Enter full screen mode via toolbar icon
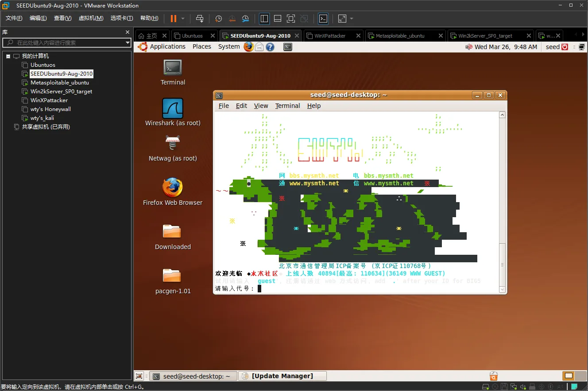The width and height of the screenshot is (588, 391). point(291,19)
